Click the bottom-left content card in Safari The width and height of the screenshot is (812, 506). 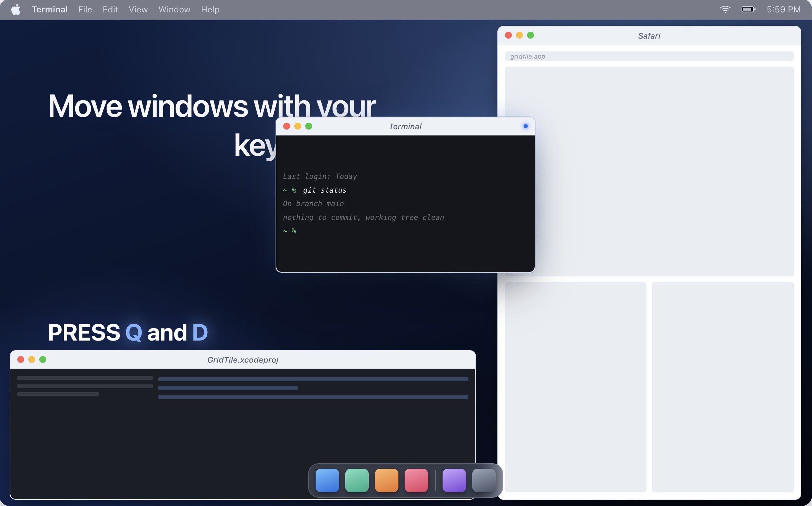(x=576, y=387)
